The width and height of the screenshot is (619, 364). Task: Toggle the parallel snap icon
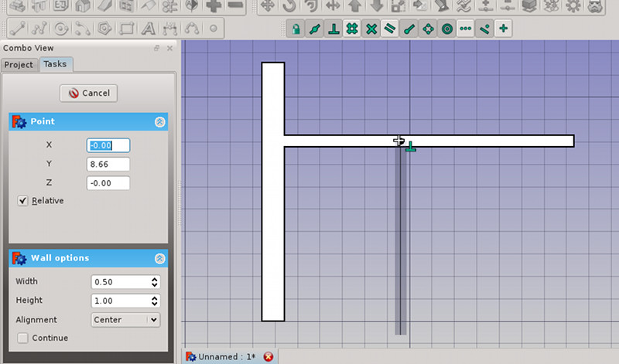(390, 29)
